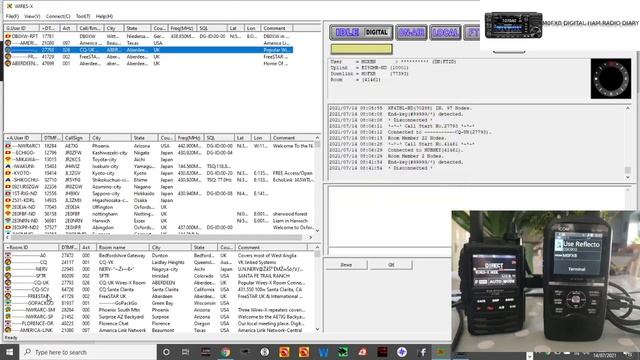Open Task View on the taskbar
The height and width of the screenshot is (360, 640).
tap(185, 352)
